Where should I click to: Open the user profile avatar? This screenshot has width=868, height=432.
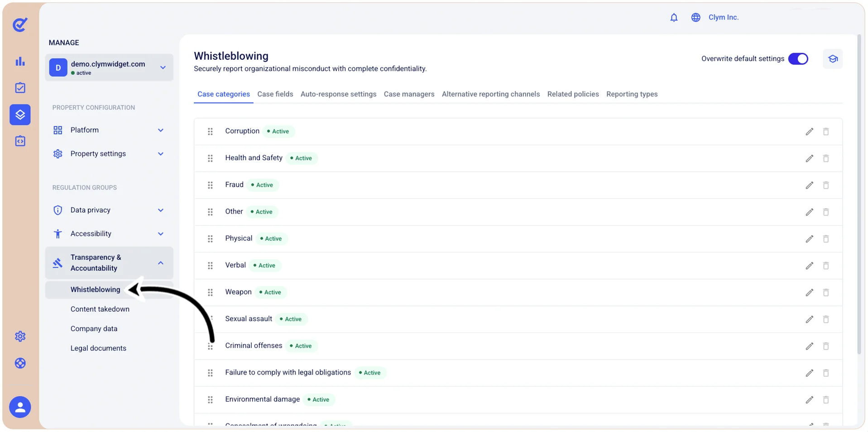coord(20,407)
